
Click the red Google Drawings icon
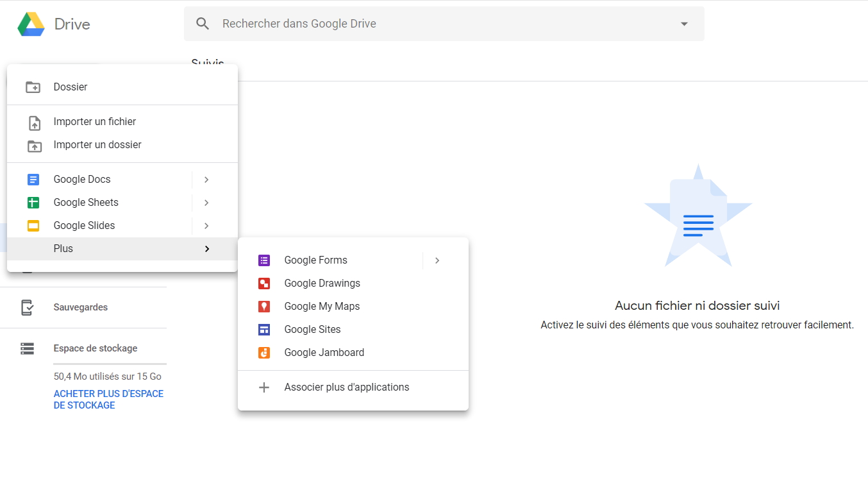(x=264, y=284)
